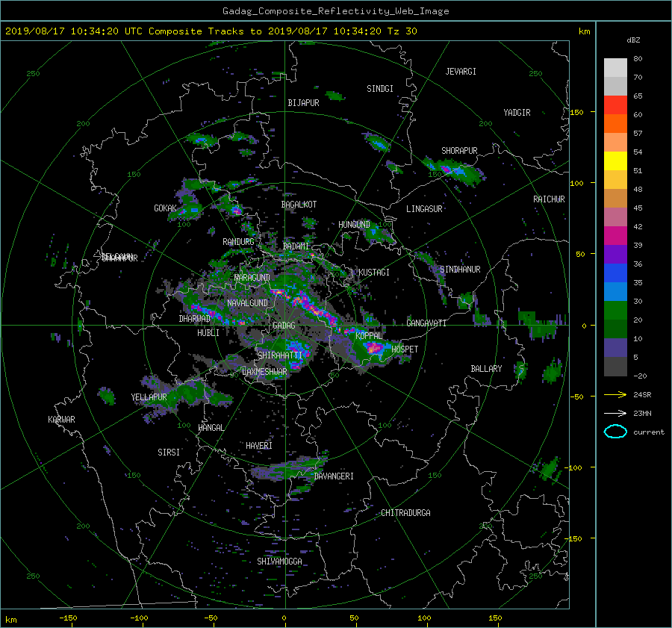
Task: Click the -100 mark on bottom km axis
Action: pyautogui.click(x=139, y=618)
